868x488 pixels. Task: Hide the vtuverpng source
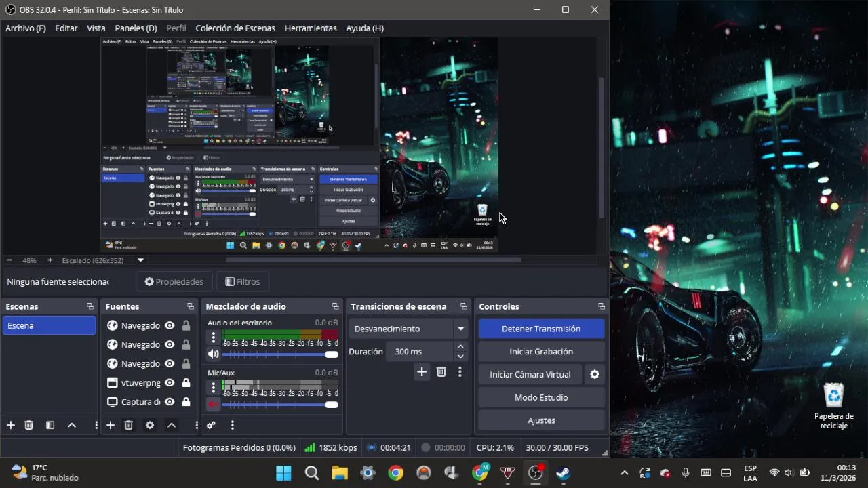[x=170, y=382]
